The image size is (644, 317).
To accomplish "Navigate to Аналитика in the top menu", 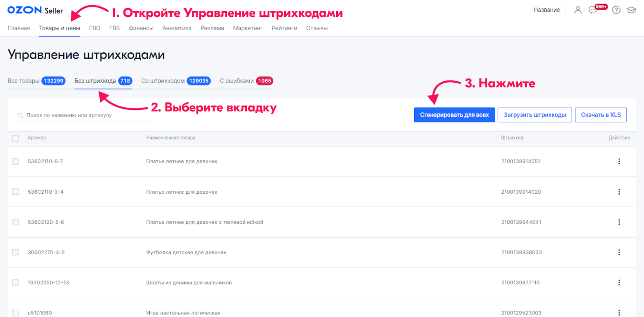I will pyautogui.click(x=177, y=28).
